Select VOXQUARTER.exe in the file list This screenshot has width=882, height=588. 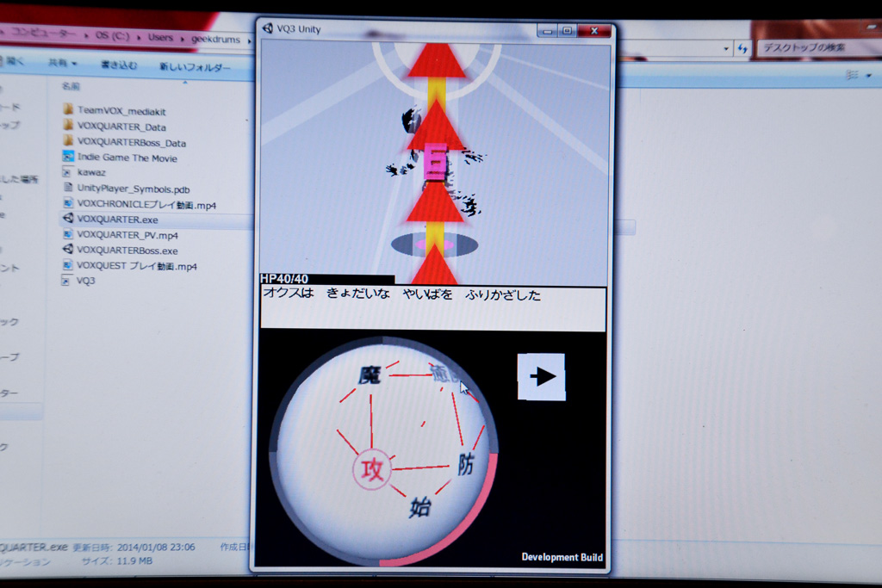(110, 220)
